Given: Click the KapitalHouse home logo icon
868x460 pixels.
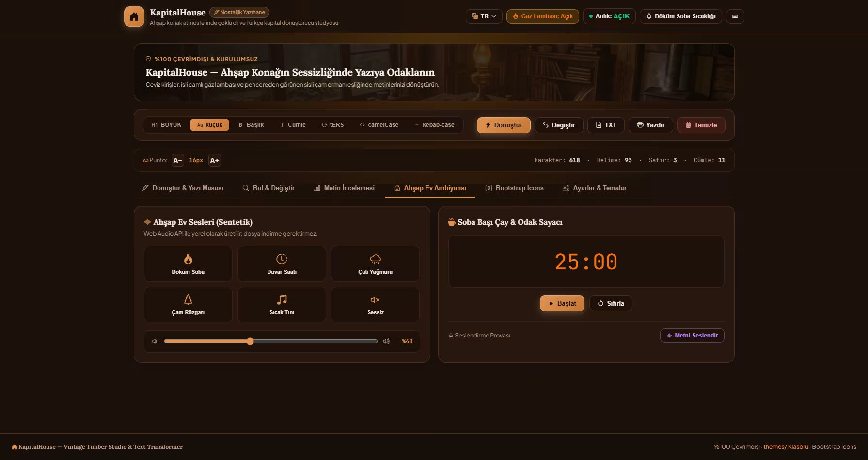Looking at the screenshot, I should (x=134, y=16).
